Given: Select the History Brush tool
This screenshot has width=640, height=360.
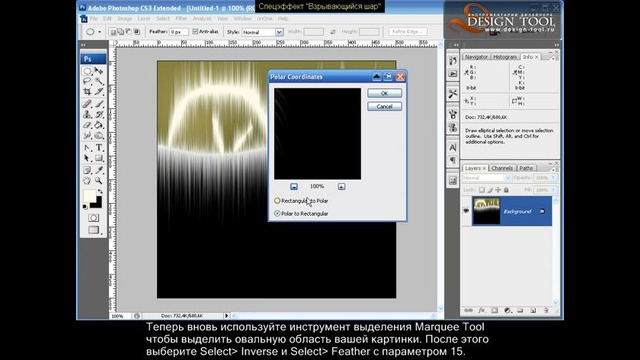Looking at the screenshot, I should tap(99, 114).
